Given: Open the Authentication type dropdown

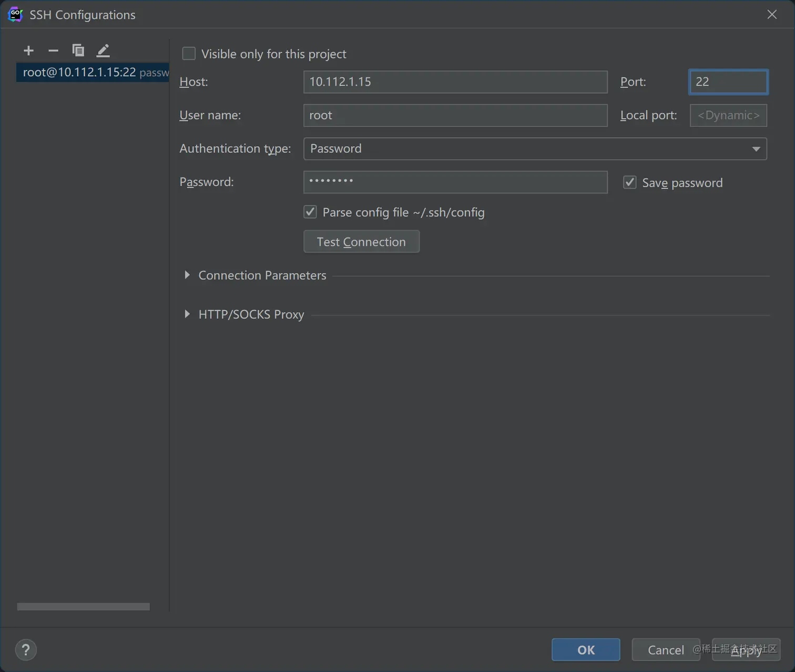Looking at the screenshot, I should click(x=535, y=149).
